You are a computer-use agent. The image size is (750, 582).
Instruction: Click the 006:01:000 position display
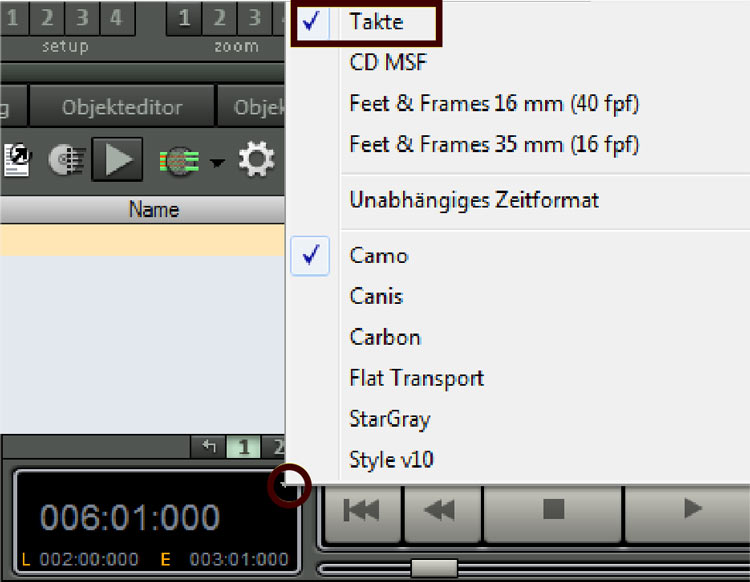point(130,518)
